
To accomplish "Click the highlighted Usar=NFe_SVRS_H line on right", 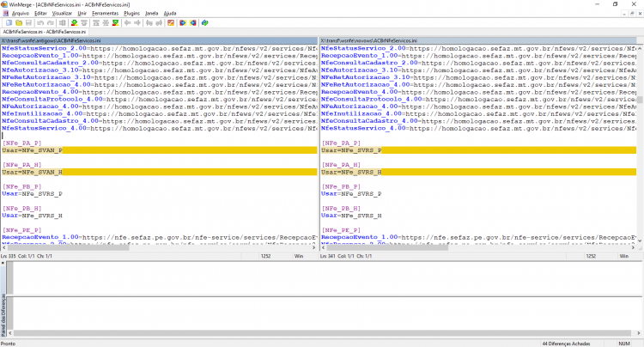I will coord(478,172).
